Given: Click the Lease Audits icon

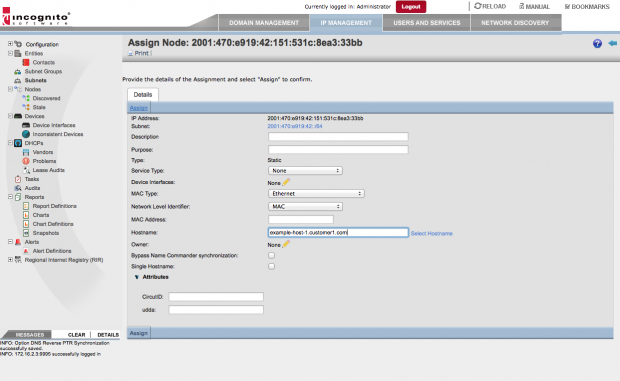Looking at the screenshot, I should [x=26, y=170].
